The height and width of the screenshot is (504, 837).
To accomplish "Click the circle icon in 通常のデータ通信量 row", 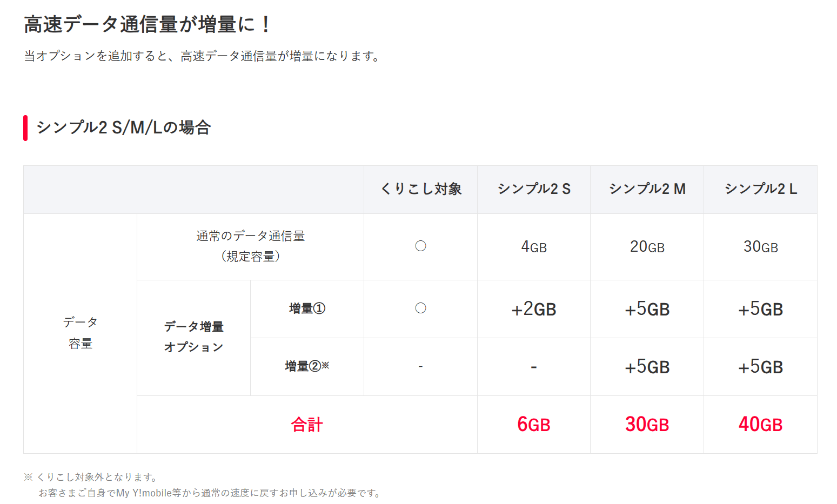I will coord(420,246).
